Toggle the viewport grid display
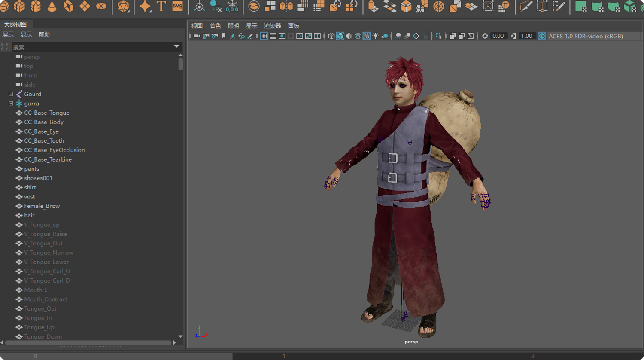This screenshot has height=360, width=644. tap(264, 36)
